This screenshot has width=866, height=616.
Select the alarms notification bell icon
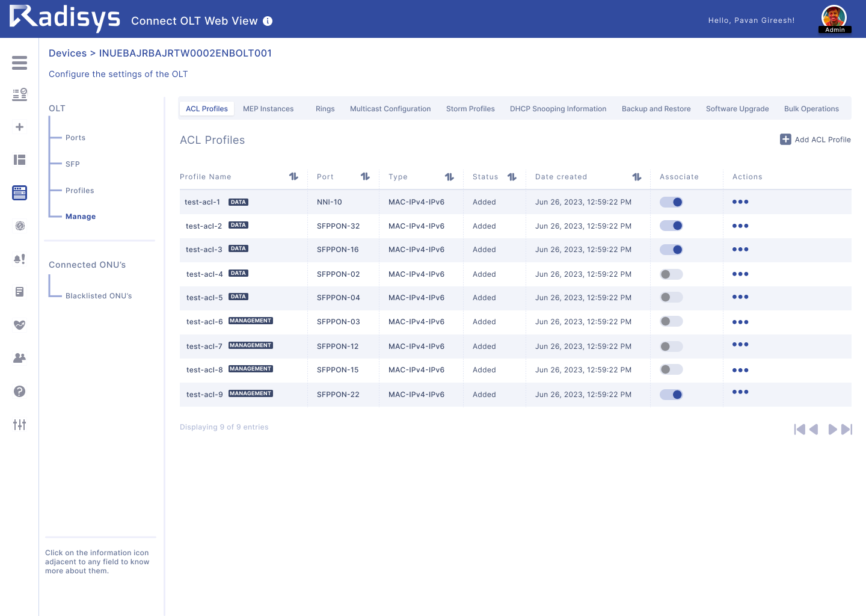[x=19, y=259]
